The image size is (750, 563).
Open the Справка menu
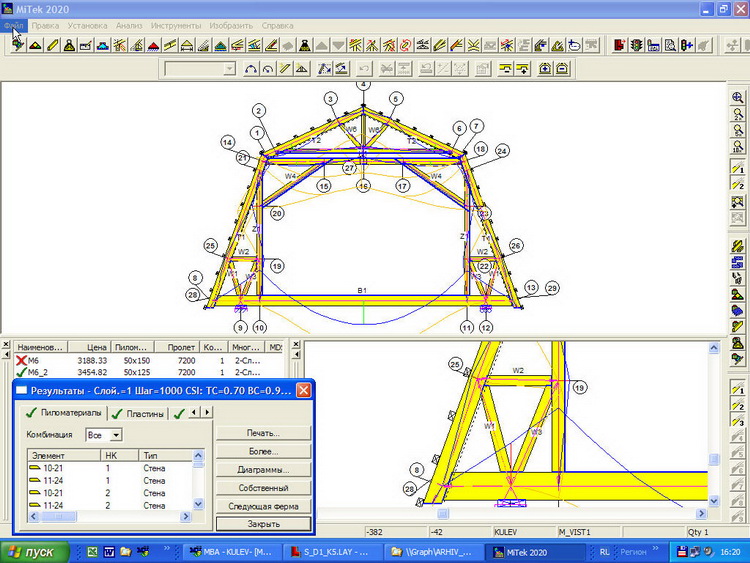(x=277, y=25)
